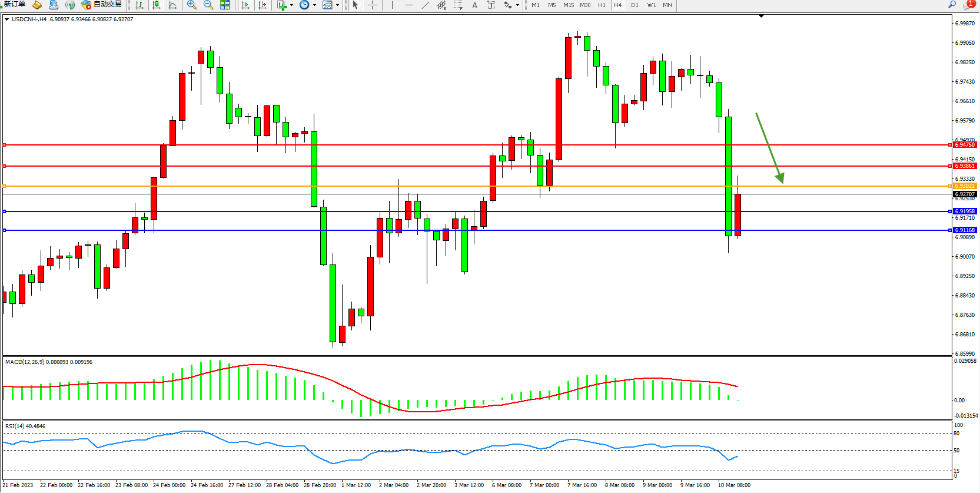Viewport: 980px width, 493px height.
Task: Select the draw vertical line tool
Action: click(392, 5)
